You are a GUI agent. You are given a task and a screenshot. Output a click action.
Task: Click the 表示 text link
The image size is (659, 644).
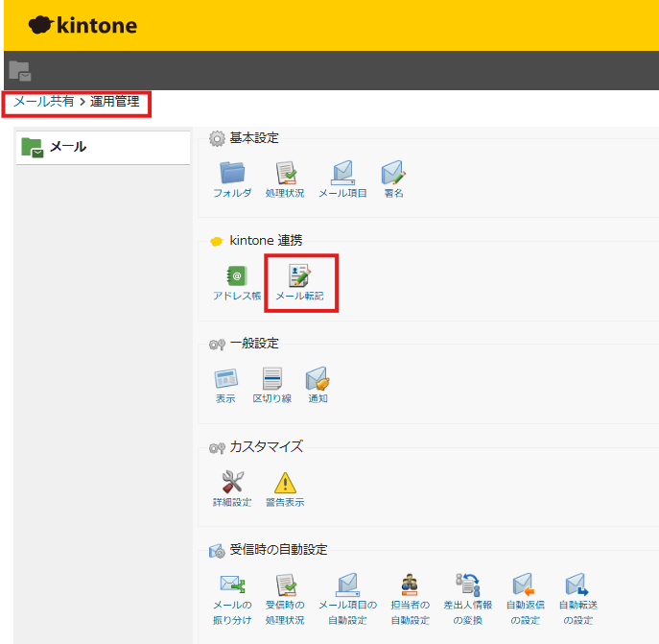[x=225, y=398]
